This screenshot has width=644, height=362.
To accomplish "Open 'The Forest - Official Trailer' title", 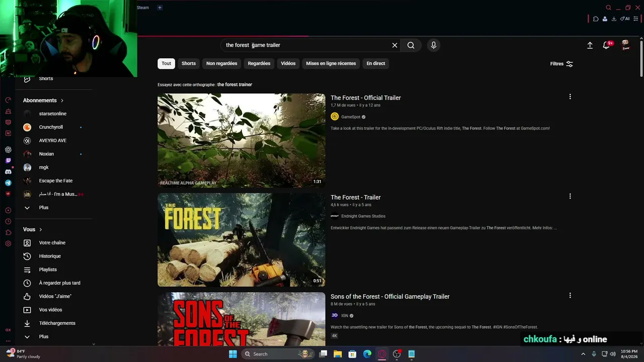I will tap(366, 98).
